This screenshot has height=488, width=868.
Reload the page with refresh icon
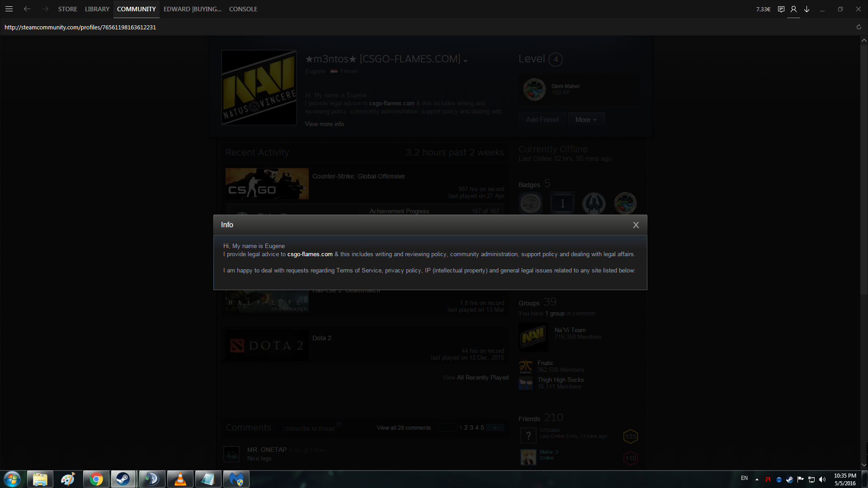point(859,27)
